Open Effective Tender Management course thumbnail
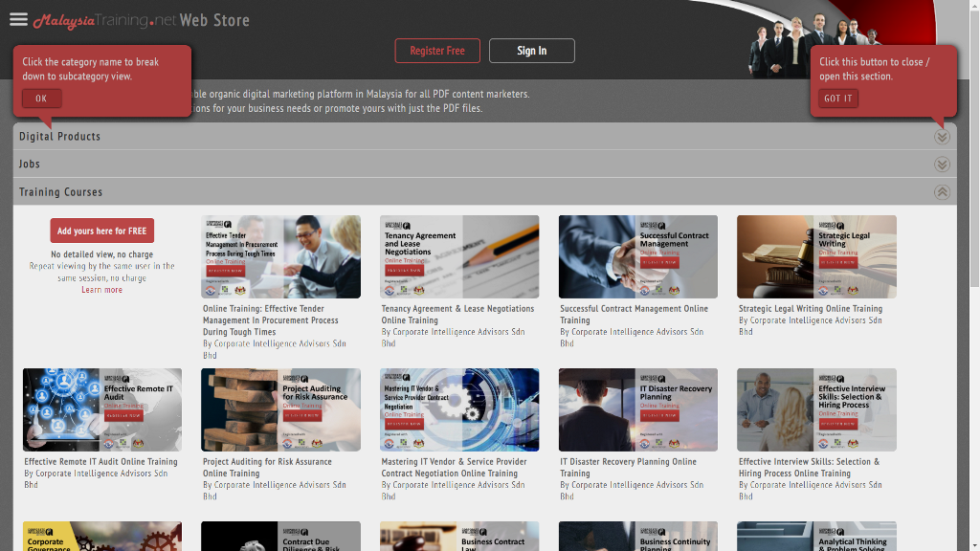The width and height of the screenshot is (980, 551). (x=280, y=256)
